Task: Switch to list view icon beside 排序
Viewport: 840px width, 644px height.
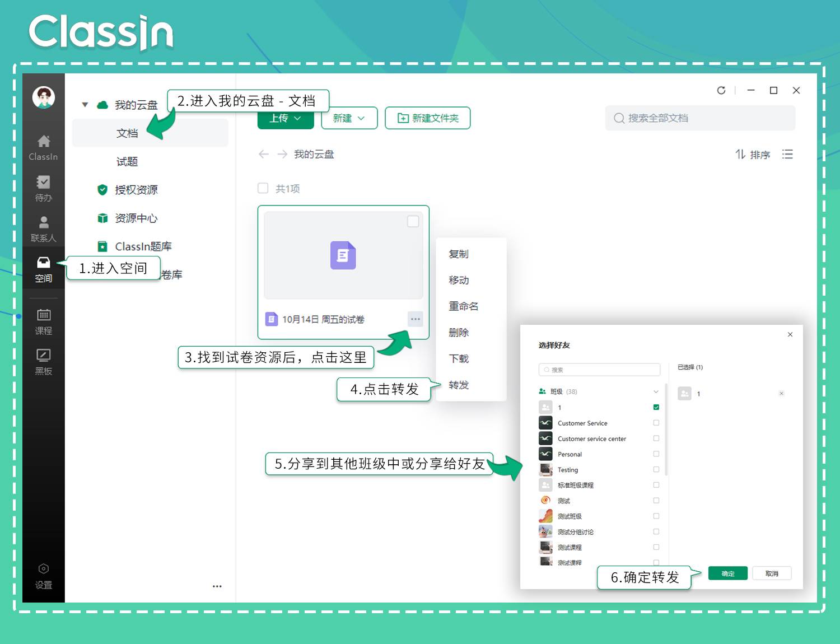Action: tap(788, 154)
